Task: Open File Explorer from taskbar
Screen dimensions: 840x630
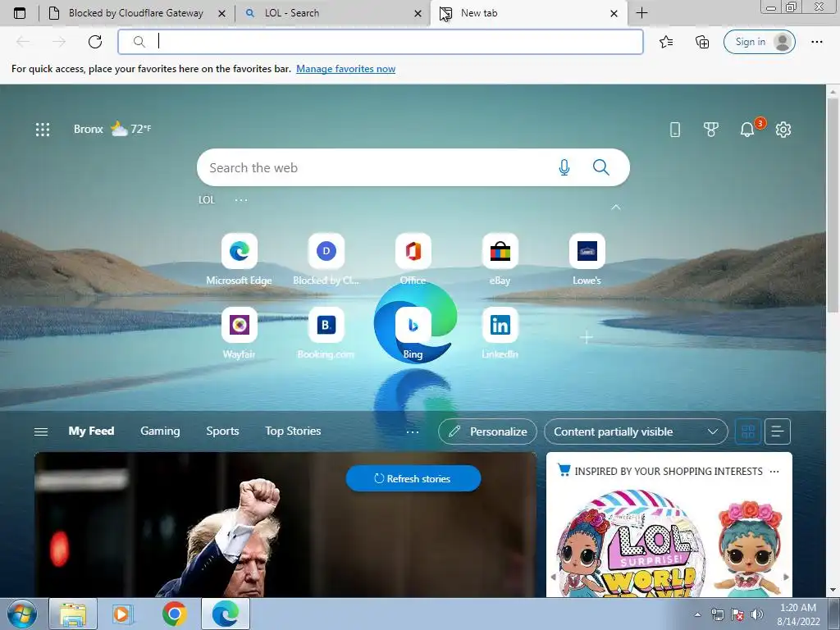Action: tap(73, 614)
